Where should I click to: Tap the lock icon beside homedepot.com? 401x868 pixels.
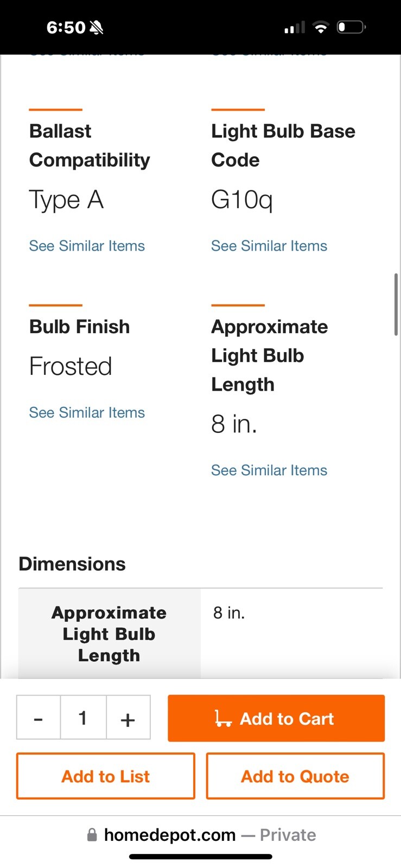pos(92,835)
